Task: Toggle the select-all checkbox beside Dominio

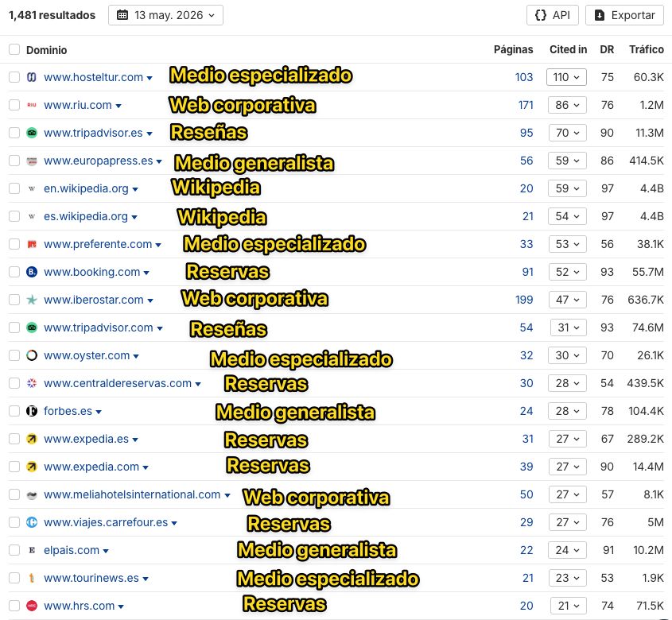Action: coord(14,50)
